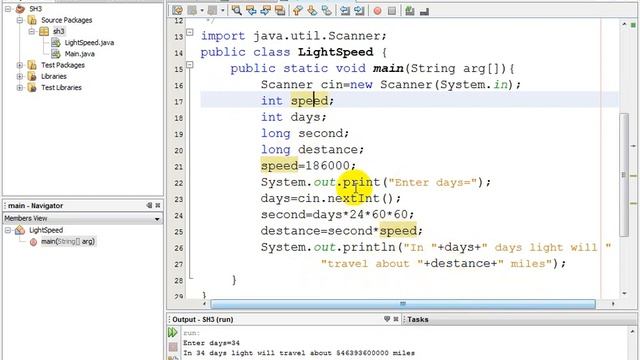Open LightSpeed.java in project tree

click(89, 42)
